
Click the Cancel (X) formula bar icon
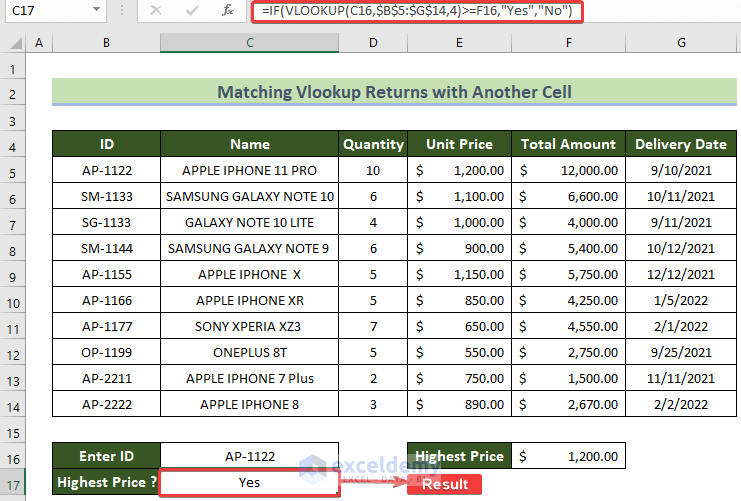point(155,10)
